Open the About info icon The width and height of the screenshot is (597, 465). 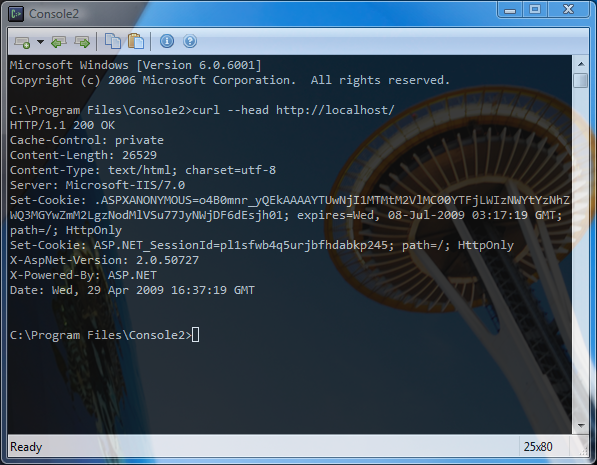pyautogui.click(x=167, y=41)
